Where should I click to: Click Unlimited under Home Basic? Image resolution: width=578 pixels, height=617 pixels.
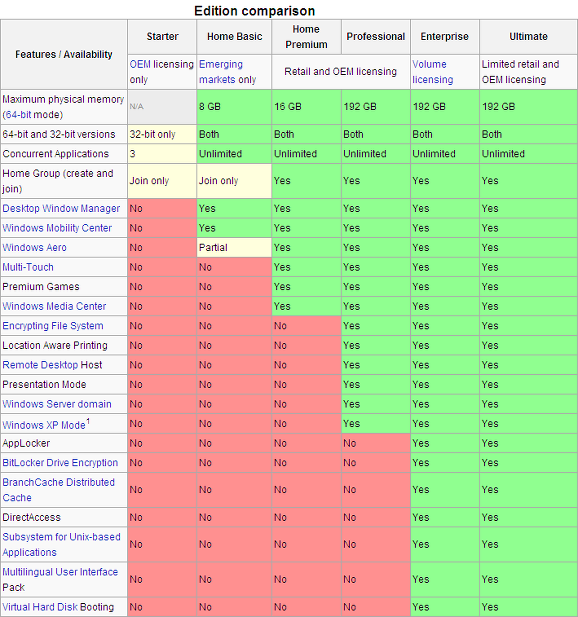(234, 154)
